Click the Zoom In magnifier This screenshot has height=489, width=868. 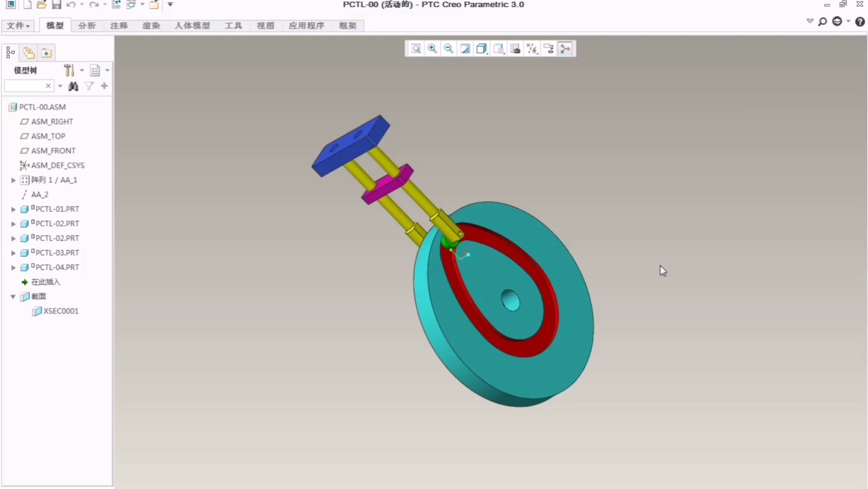pos(432,49)
